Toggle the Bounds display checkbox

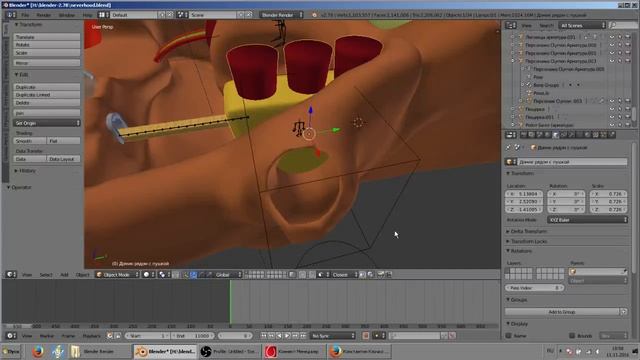(572, 336)
